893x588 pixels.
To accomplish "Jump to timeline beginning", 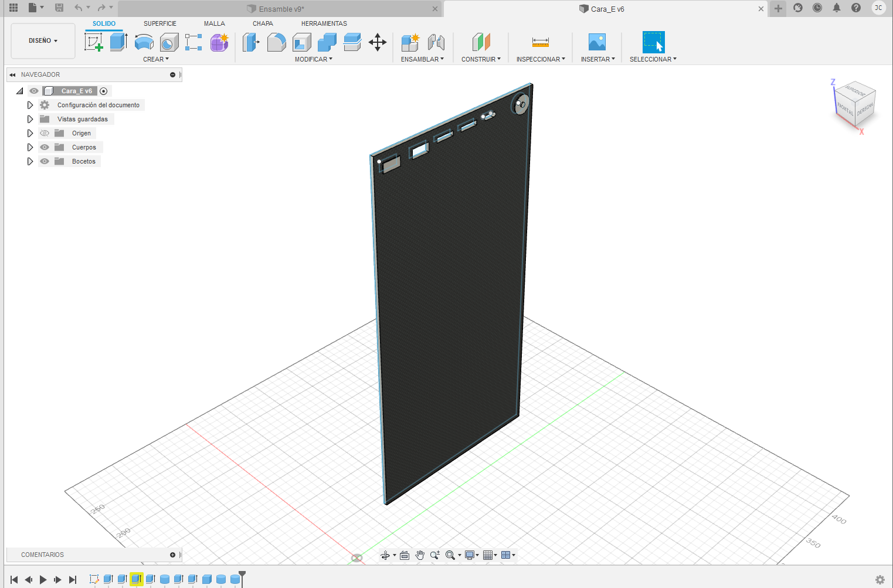I will coord(14,580).
